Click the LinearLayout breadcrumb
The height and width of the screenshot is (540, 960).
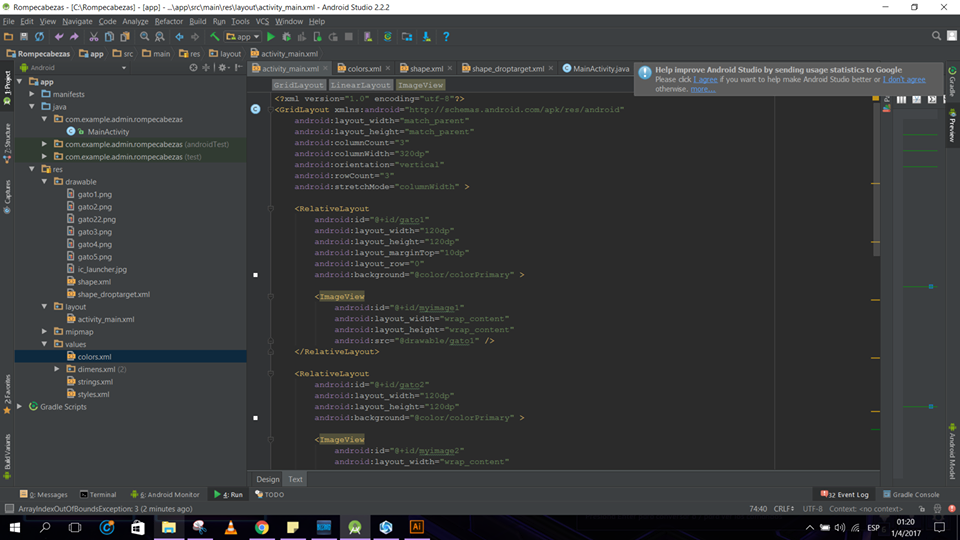(361, 85)
